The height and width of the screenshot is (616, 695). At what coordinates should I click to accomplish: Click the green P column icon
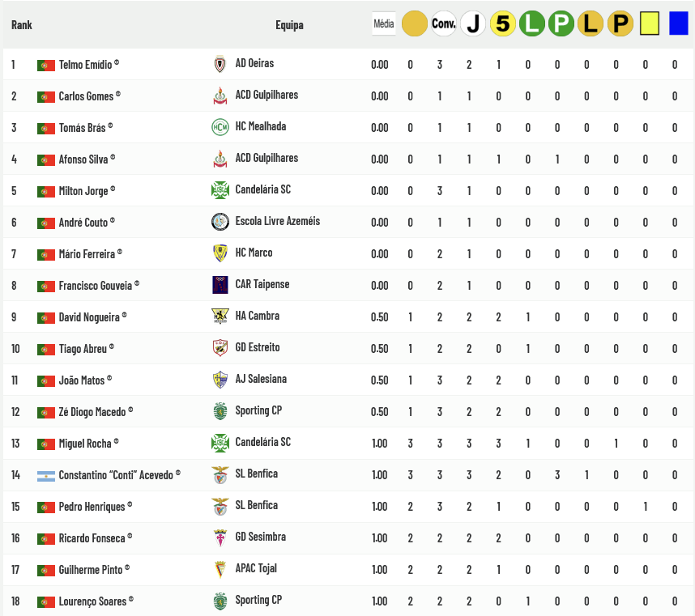coord(561,24)
